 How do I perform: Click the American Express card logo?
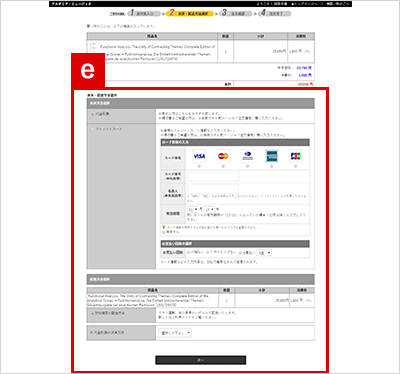pos(272,156)
